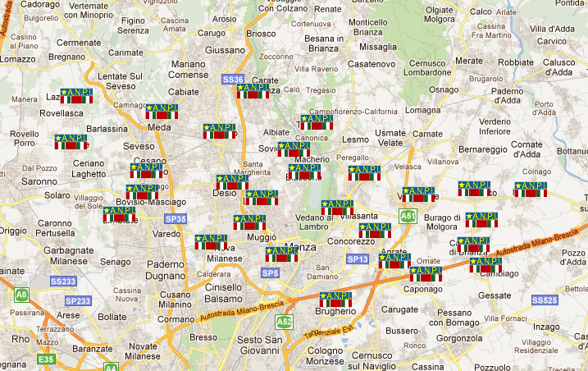This screenshot has width=588, height=371.
Task: Click the A.N.P.I. marker at Agrate
Action: click(395, 261)
